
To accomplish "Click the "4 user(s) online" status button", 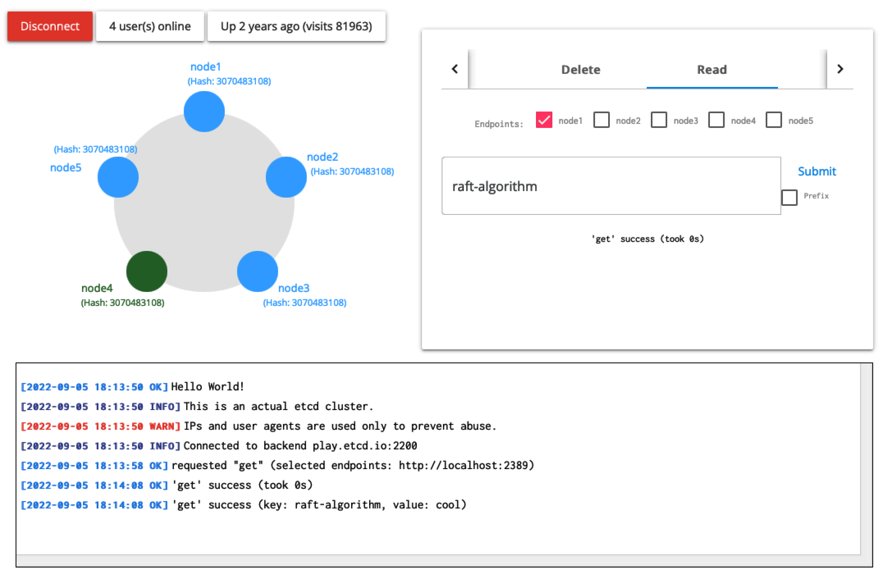I will pos(150,26).
